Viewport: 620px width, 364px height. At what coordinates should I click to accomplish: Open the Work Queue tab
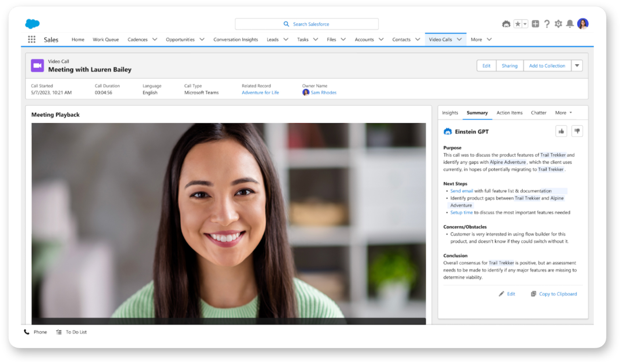point(106,40)
